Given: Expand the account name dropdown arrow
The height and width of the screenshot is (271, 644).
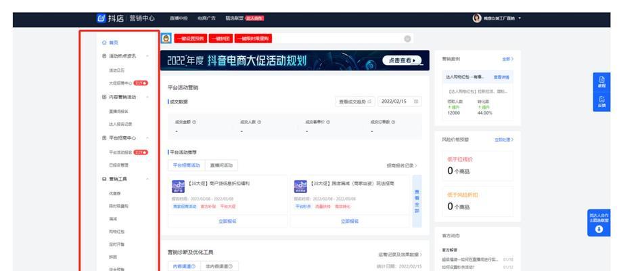Looking at the screenshot, I should 520,18.
